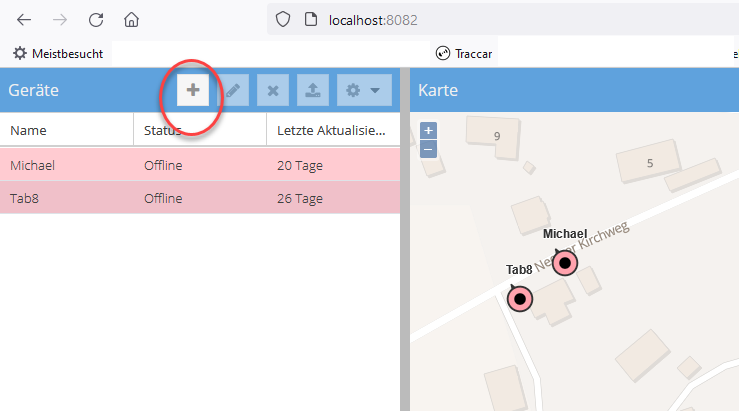This screenshot has width=739, height=411.
Task: Click the send command upload icon
Action: tap(313, 90)
